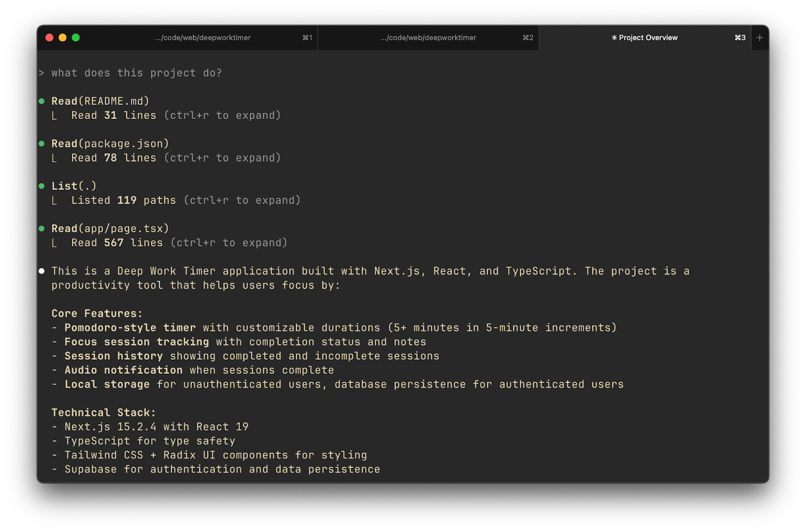This screenshot has width=806, height=532.
Task: Click the green bullet beside Read(README.md)
Action: 42,101
